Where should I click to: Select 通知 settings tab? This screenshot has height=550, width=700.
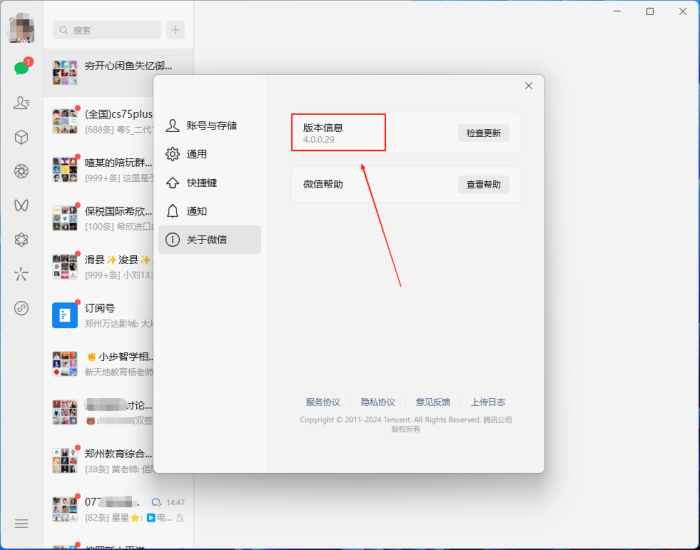coord(210,211)
